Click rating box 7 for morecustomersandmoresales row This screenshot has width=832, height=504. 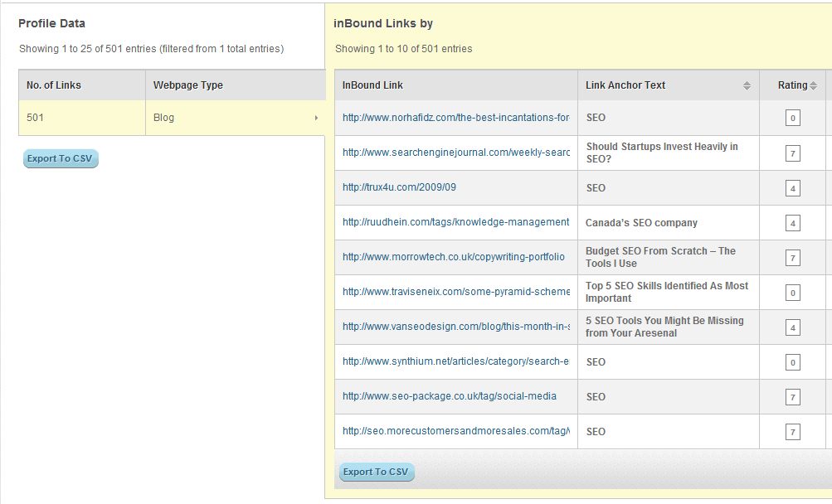[793, 433]
